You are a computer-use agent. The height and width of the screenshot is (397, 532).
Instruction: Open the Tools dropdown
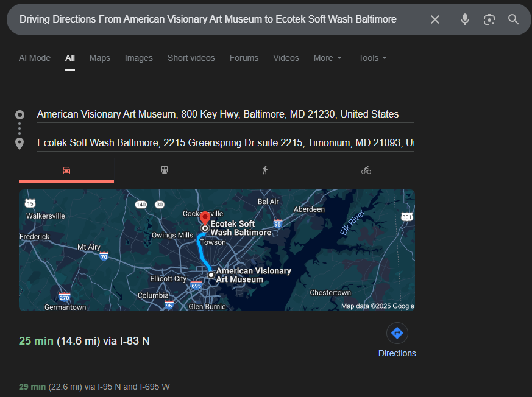(x=372, y=58)
